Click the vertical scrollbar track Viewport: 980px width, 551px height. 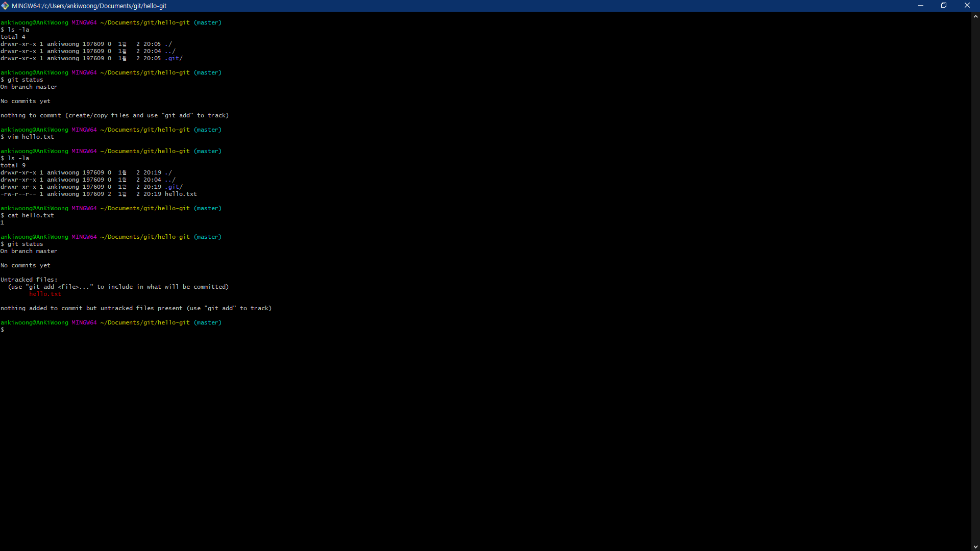point(975,281)
